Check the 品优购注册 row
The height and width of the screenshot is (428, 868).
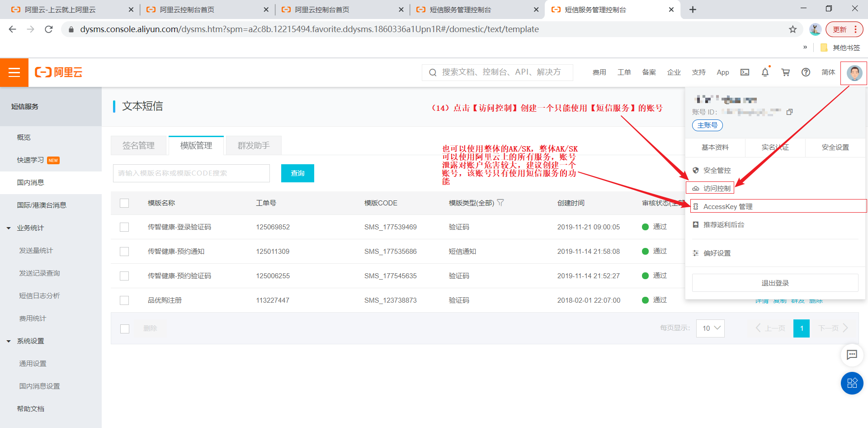point(124,300)
